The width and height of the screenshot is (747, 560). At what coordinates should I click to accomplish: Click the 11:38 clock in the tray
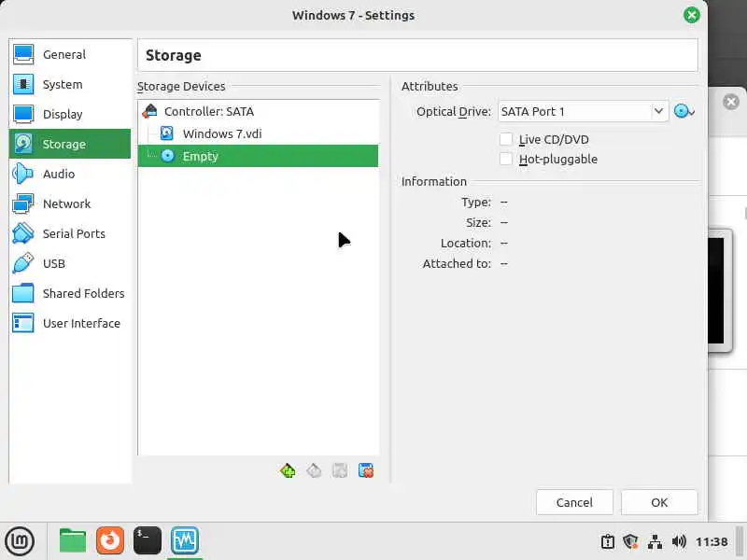point(712,542)
